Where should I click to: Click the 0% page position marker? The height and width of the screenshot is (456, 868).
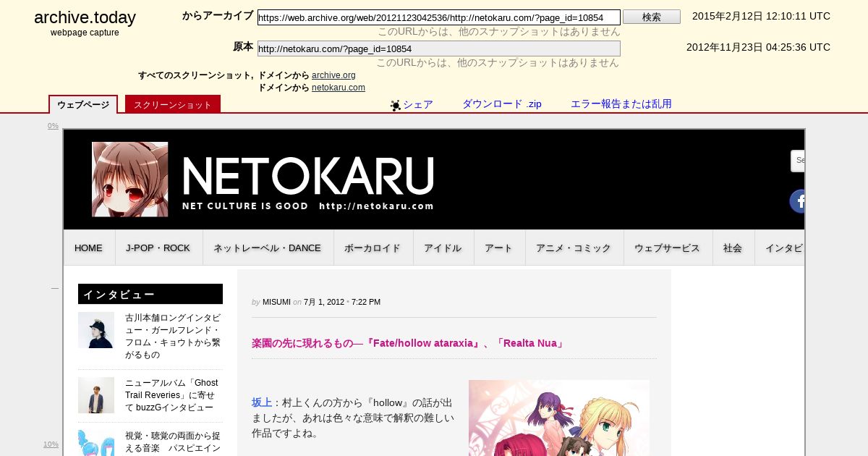tap(53, 126)
